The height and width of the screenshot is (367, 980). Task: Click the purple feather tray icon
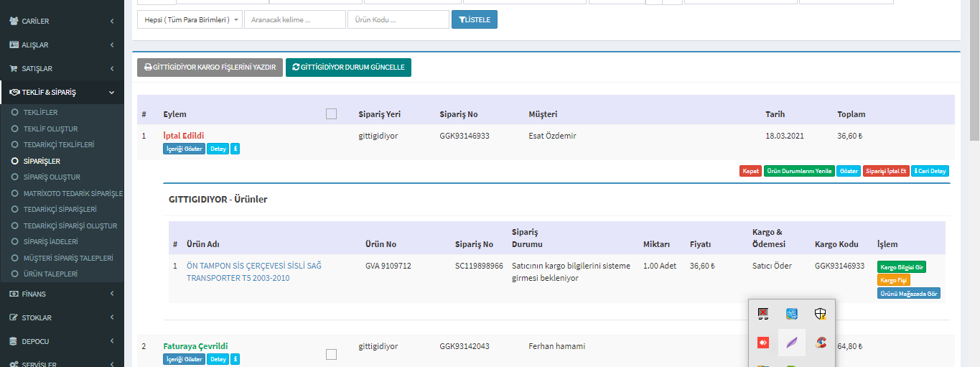pos(791,343)
